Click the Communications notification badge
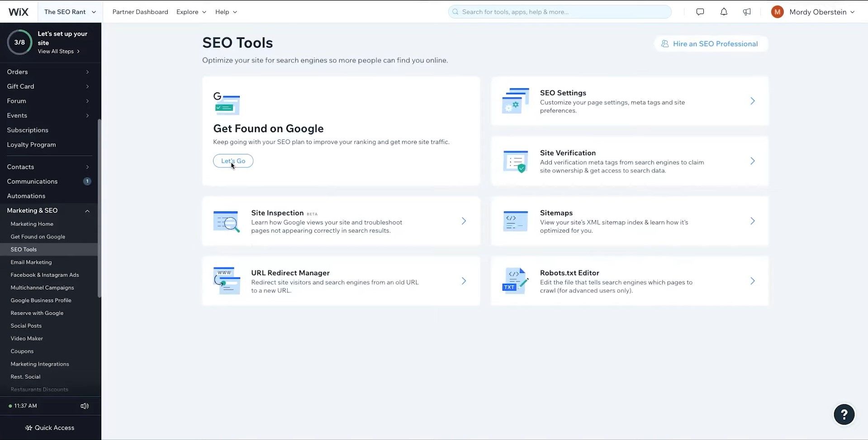Image resolution: width=868 pixels, height=440 pixels. [87, 181]
